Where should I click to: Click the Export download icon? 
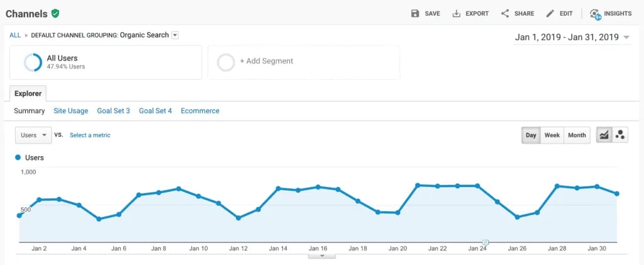(x=457, y=13)
